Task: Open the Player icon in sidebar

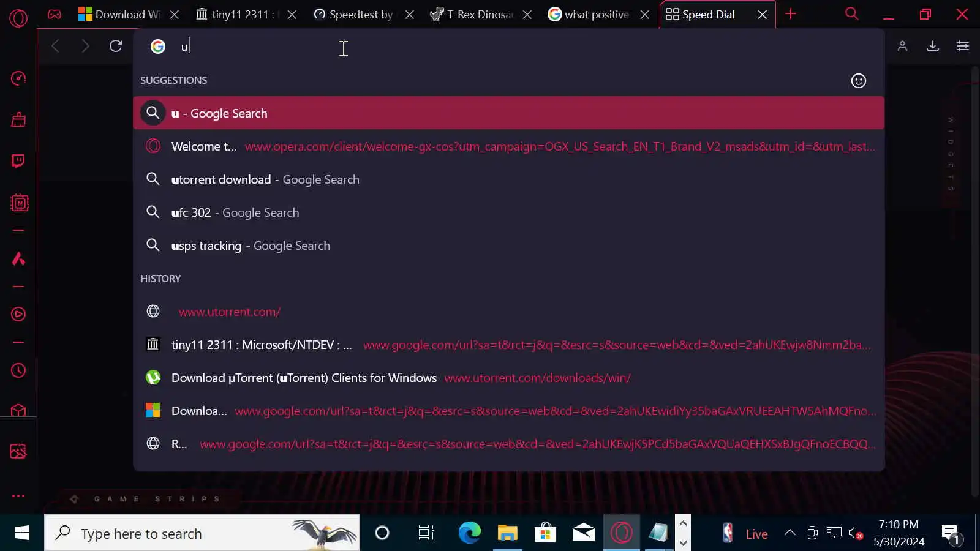Action: point(18,314)
